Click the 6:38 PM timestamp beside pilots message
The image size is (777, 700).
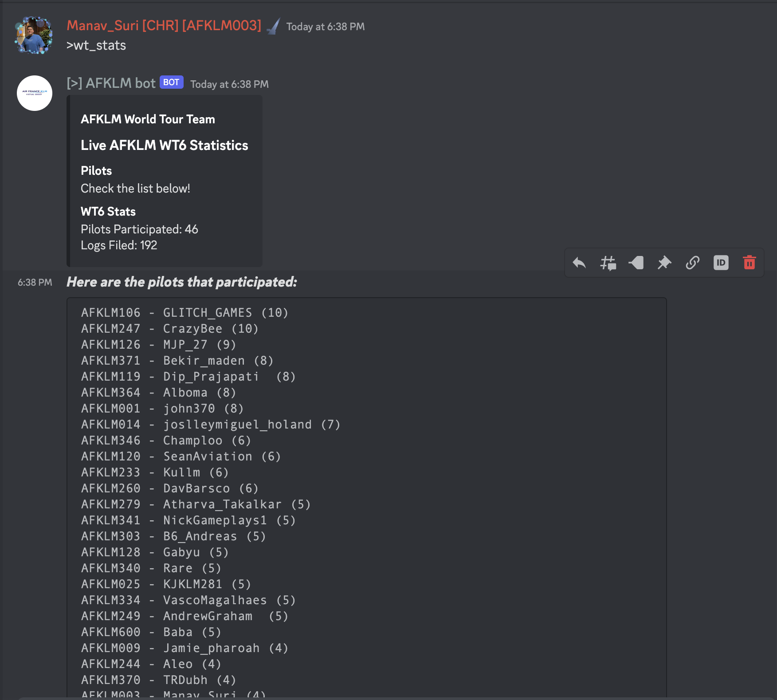[35, 283]
